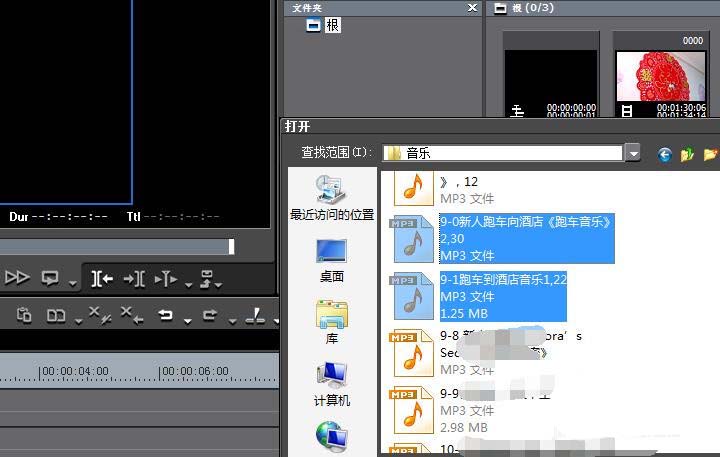Select the 9-9 MP3 file of 2.98 MB

pyautogui.click(x=470, y=410)
